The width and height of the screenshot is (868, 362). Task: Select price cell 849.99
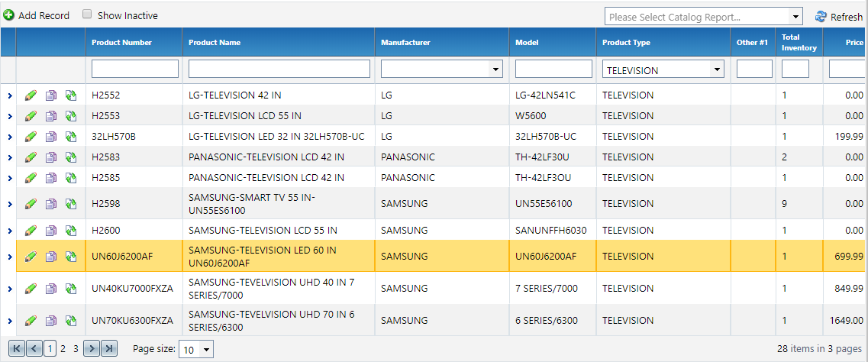coord(850,288)
